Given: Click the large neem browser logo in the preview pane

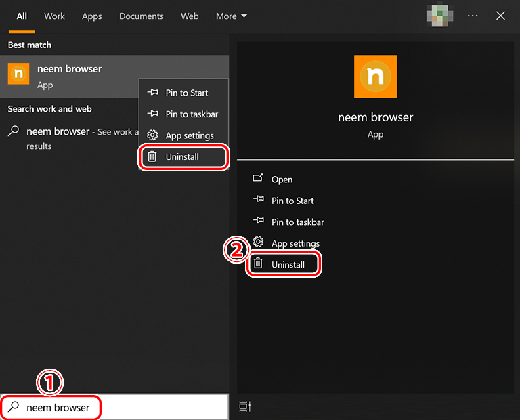Looking at the screenshot, I should coord(375,77).
